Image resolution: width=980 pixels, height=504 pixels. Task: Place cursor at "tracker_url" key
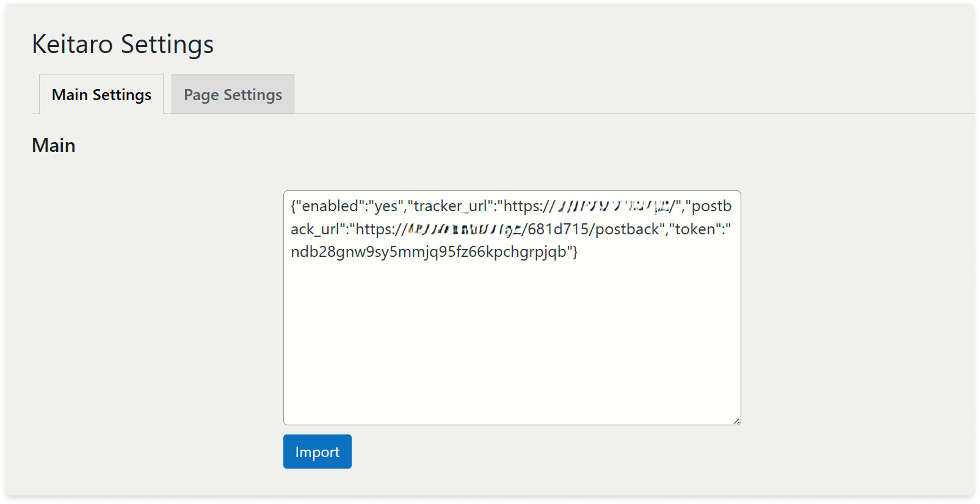tap(450, 206)
